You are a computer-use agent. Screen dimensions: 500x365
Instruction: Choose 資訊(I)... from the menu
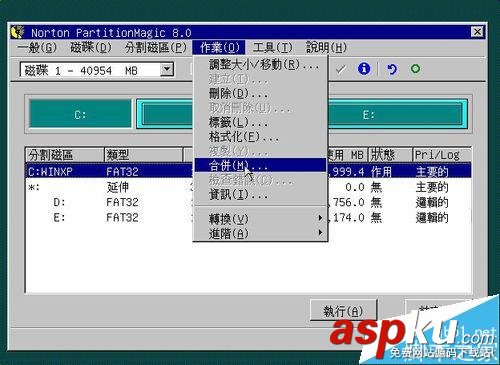pyautogui.click(x=260, y=194)
